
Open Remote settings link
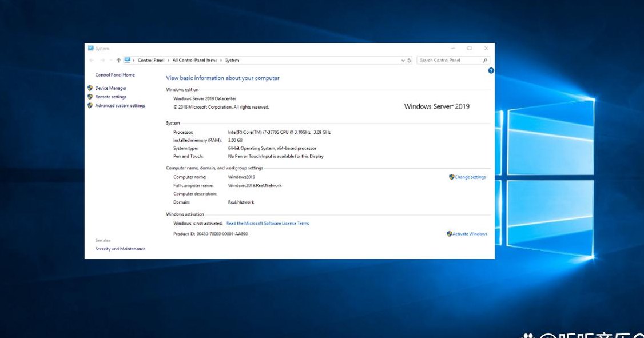[x=111, y=97]
